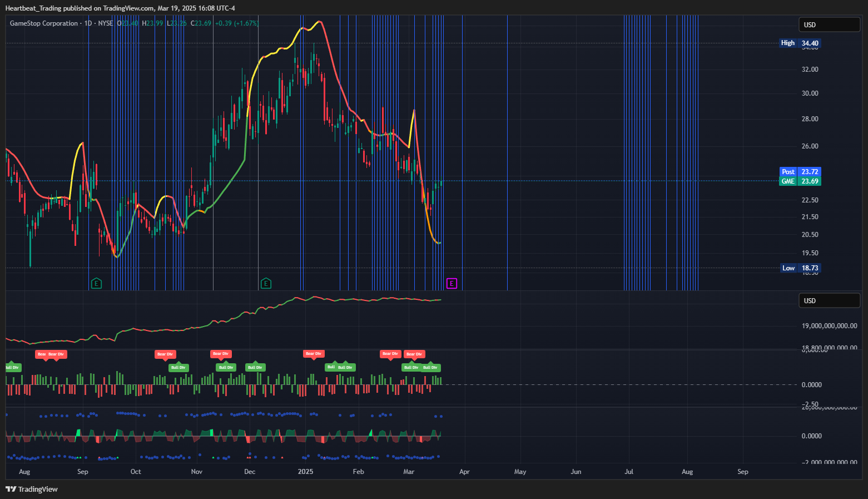The height and width of the screenshot is (499, 868).
Task: Click the closing value C23.69 in the legend
Action: coord(201,23)
